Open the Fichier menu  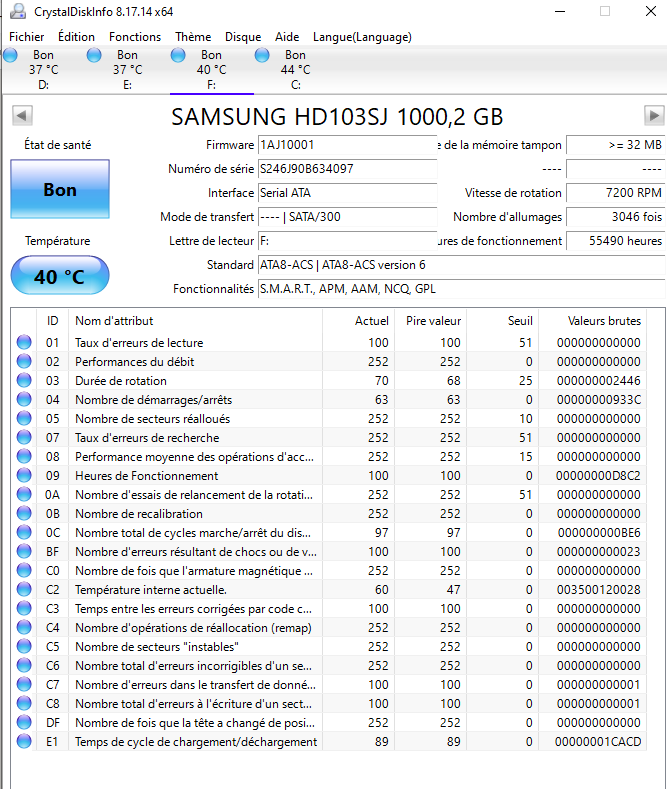tap(27, 37)
